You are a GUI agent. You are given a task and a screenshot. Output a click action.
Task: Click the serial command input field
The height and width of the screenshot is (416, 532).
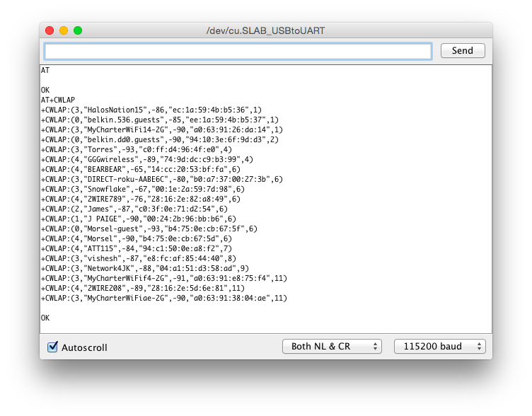tap(238, 51)
